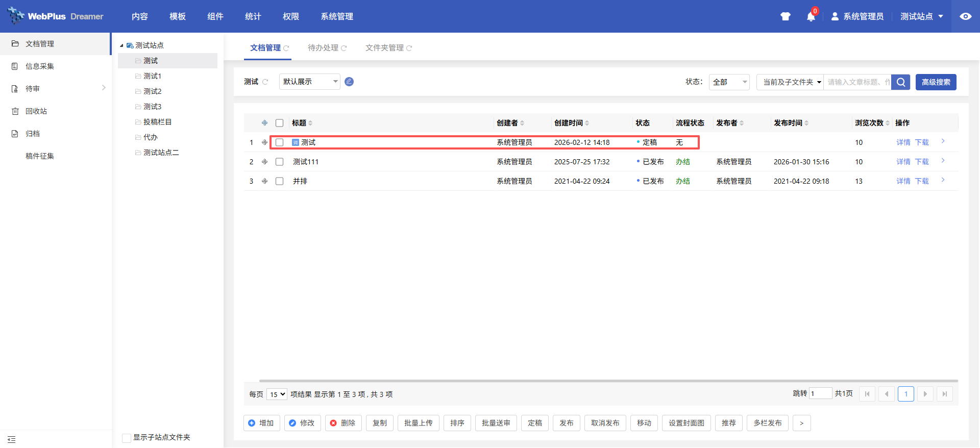The height and width of the screenshot is (448, 980).
Task: Open the notification bell icon
Action: [x=811, y=17]
